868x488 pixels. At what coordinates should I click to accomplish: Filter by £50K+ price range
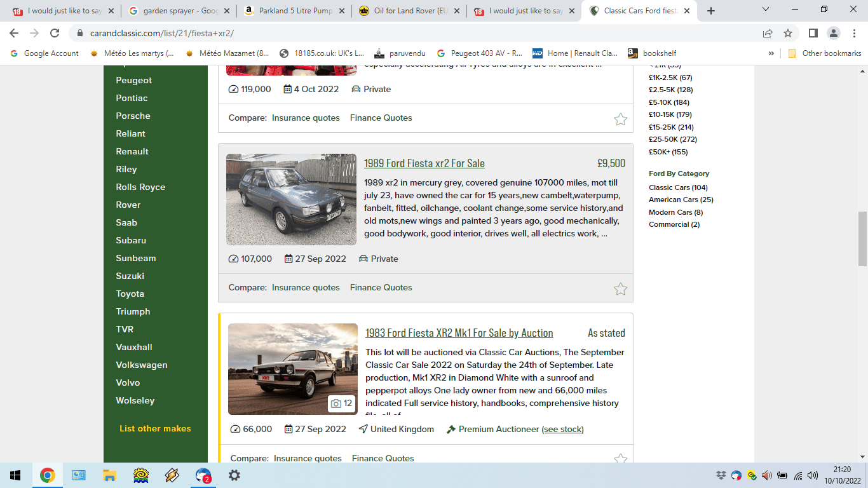tap(668, 152)
